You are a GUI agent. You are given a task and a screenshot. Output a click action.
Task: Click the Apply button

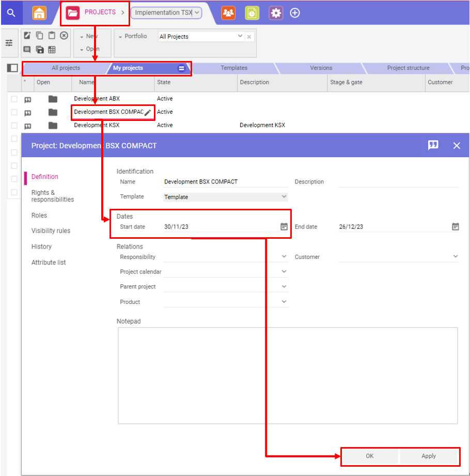click(x=428, y=456)
